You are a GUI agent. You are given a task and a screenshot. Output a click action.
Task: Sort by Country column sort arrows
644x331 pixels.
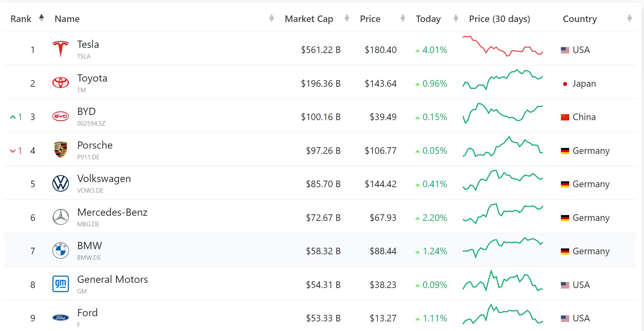tap(630, 19)
